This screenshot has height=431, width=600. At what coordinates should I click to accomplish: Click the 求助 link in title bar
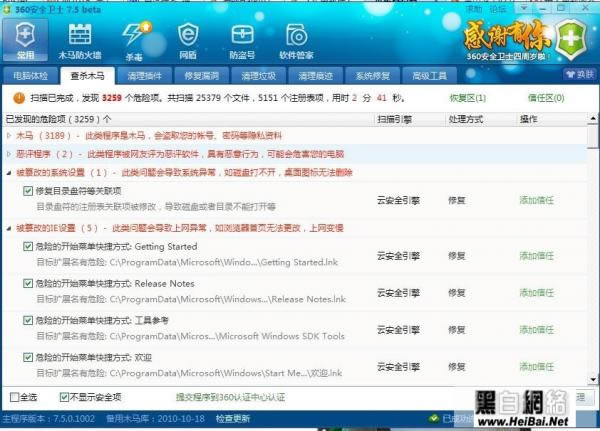click(474, 8)
